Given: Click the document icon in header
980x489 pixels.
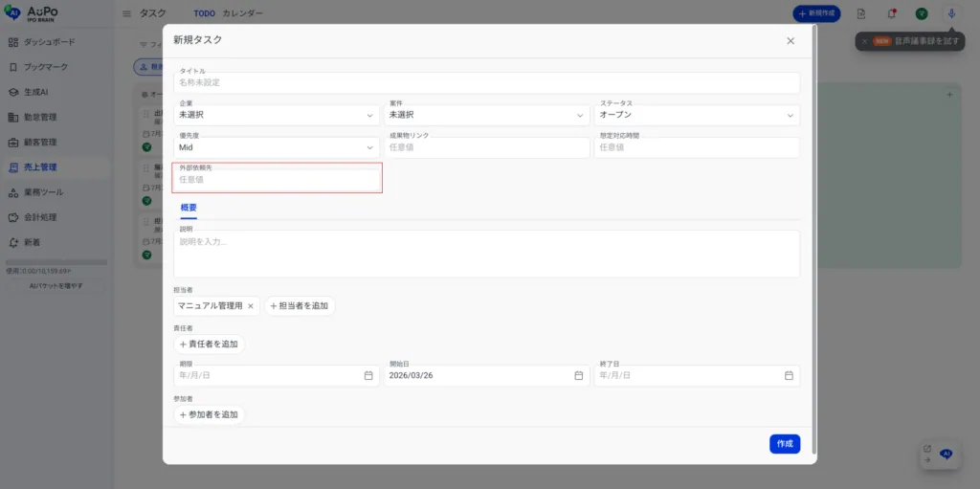Looking at the screenshot, I should (861, 13).
